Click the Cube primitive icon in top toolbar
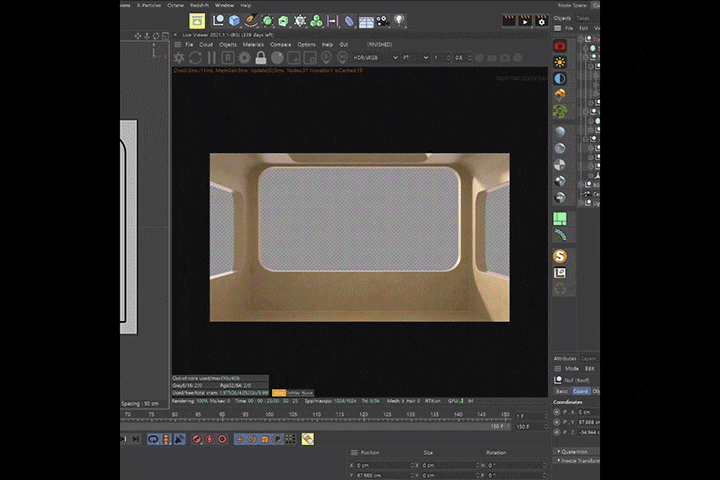720x480 pixels. coord(234,21)
